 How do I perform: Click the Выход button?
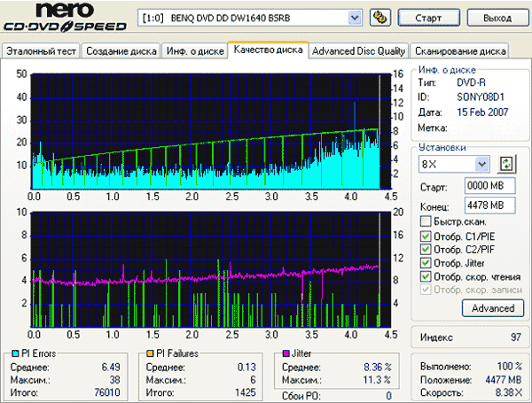pyautogui.click(x=499, y=17)
